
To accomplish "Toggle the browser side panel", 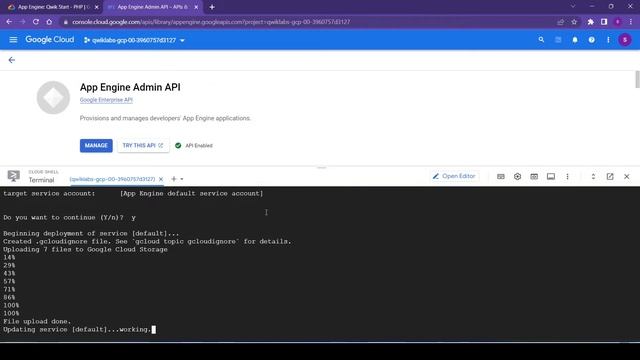I will click(x=604, y=22).
